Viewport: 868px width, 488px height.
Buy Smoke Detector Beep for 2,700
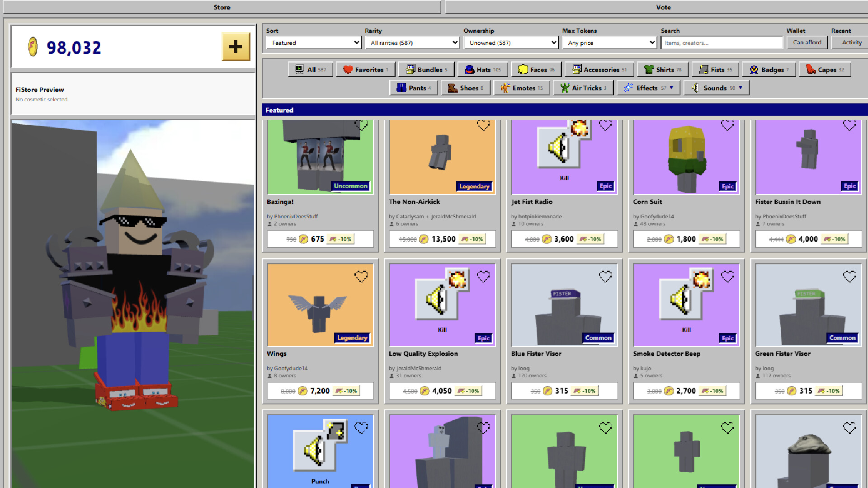pyautogui.click(x=686, y=391)
